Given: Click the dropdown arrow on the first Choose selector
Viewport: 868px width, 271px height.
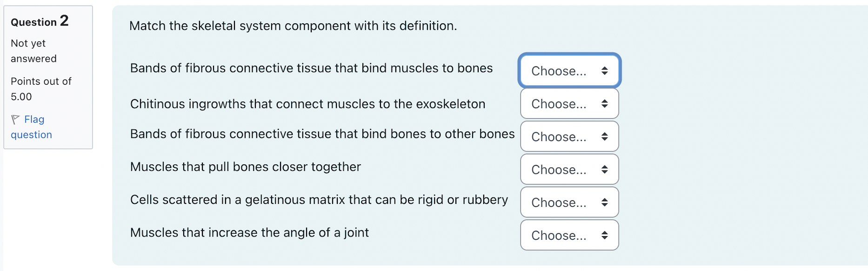Looking at the screenshot, I should [605, 71].
